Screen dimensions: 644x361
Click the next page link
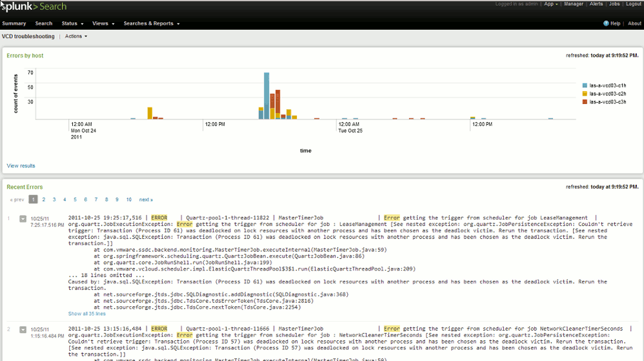(146, 200)
